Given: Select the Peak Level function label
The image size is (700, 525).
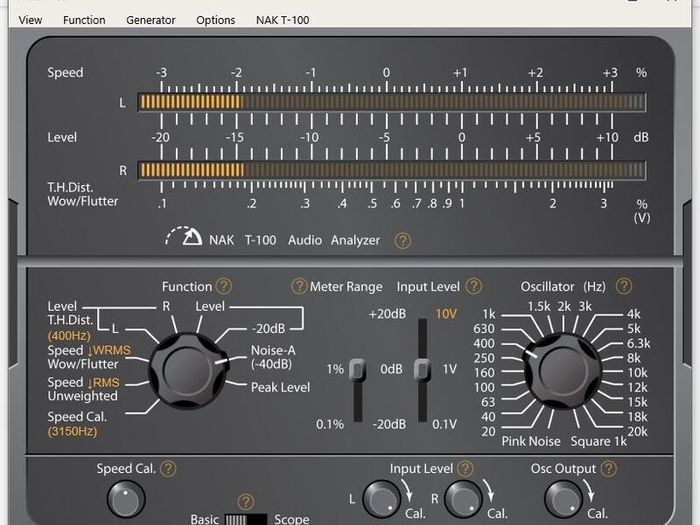Looking at the screenshot, I should click(x=280, y=387).
